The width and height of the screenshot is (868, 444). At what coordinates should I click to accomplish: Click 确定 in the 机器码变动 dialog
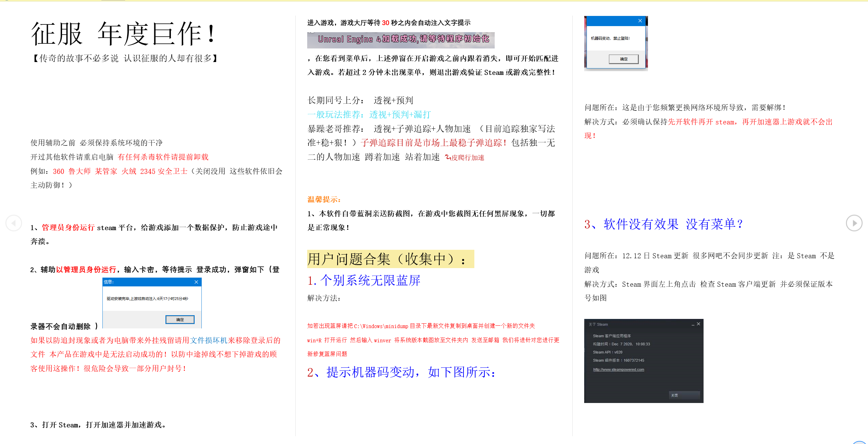click(624, 59)
